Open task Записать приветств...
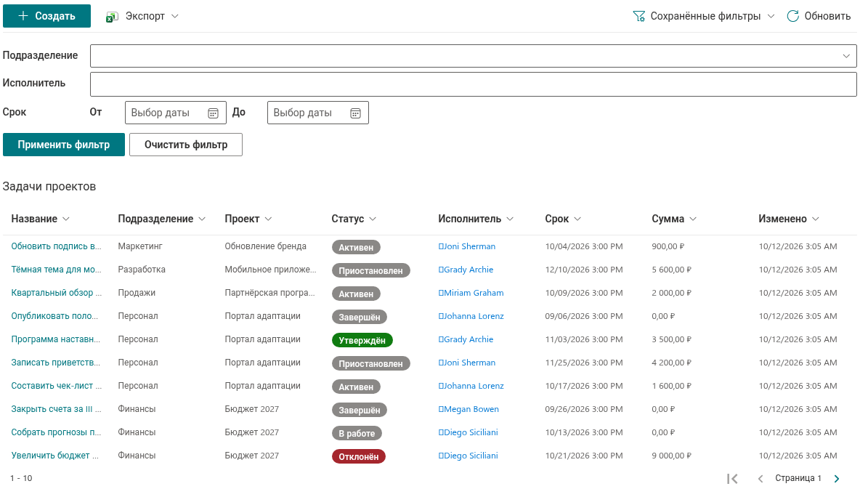Viewport: 868px width, 489px height. coord(56,363)
